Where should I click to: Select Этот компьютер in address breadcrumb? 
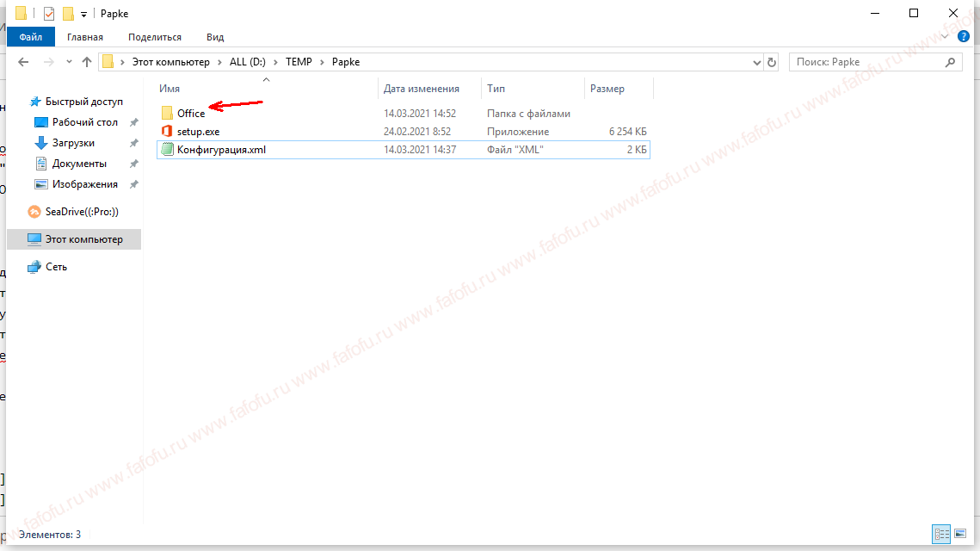click(170, 62)
